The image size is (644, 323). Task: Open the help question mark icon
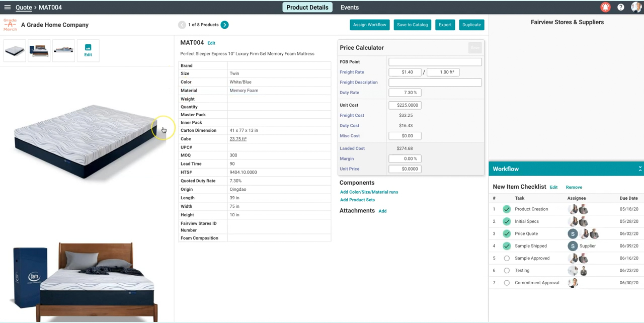[621, 8]
